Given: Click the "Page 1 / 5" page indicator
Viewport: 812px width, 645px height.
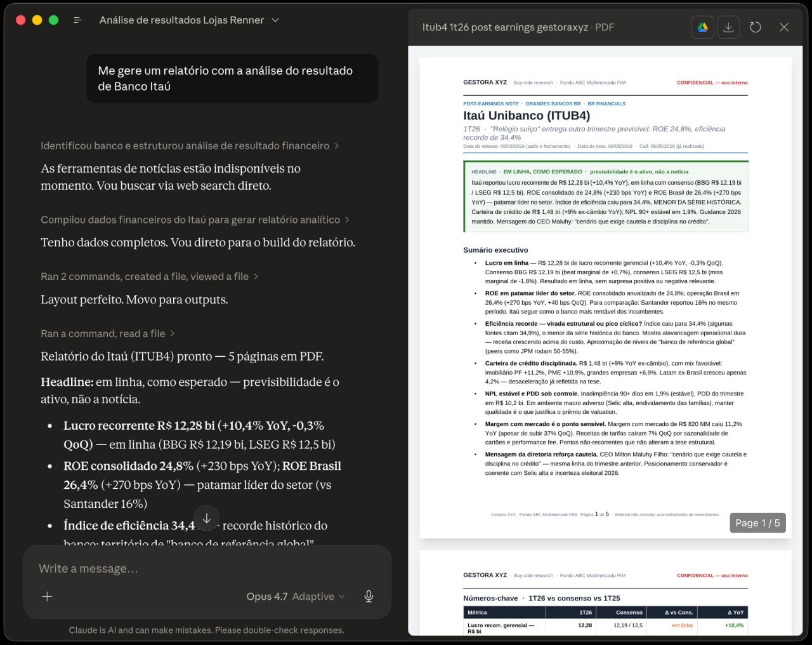Looking at the screenshot, I should [x=757, y=522].
